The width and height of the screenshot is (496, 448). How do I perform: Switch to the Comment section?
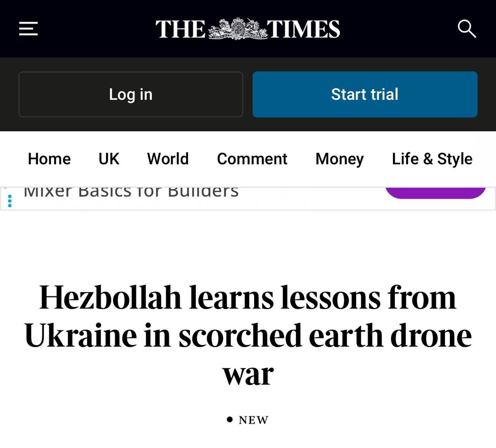pyautogui.click(x=252, y=159)
